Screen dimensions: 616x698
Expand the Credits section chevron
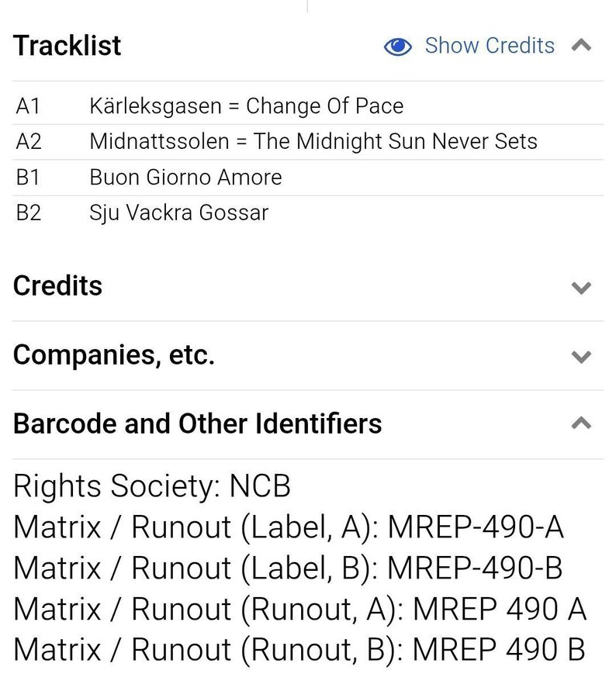[581, 288]
